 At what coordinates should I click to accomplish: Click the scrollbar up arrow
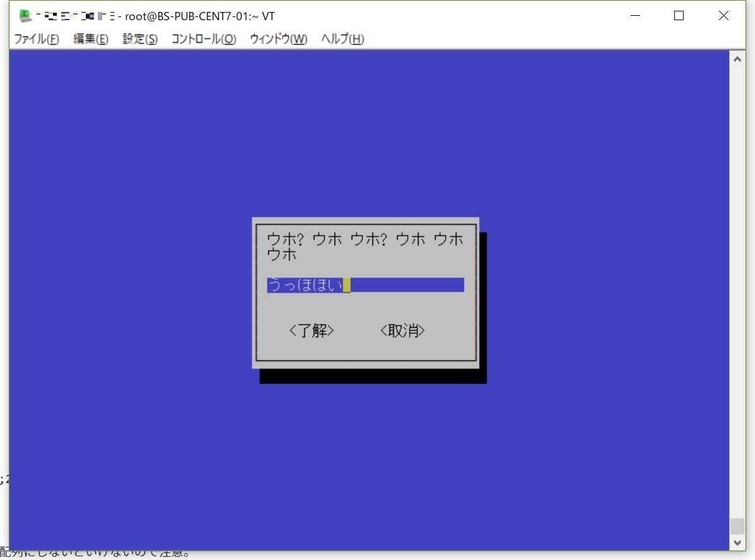[x=737, y=59]
